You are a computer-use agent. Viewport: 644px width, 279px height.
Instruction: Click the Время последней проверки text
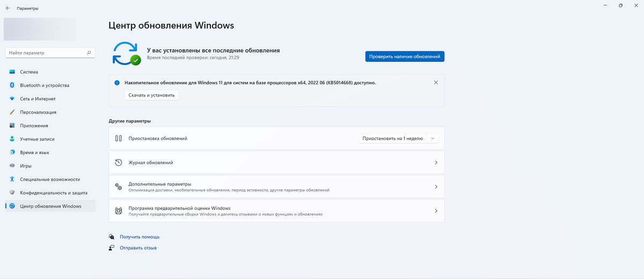[193, 57]
